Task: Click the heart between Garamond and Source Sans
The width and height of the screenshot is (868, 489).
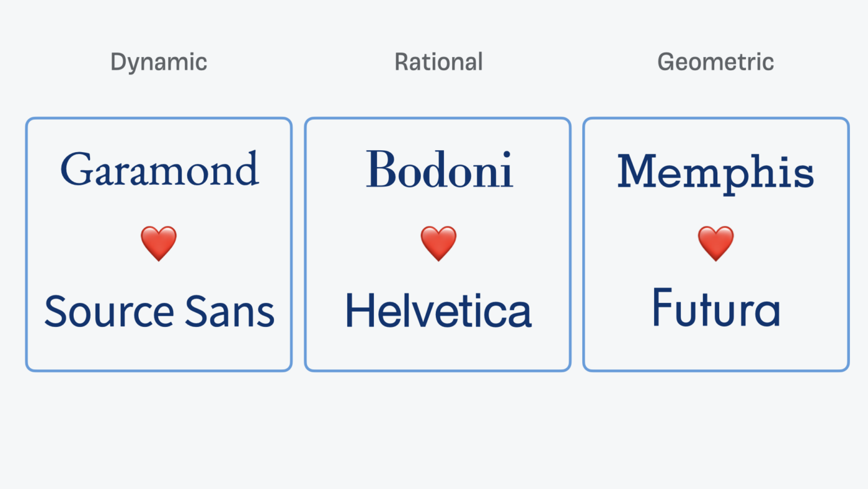Action: [x=159, y=243]
